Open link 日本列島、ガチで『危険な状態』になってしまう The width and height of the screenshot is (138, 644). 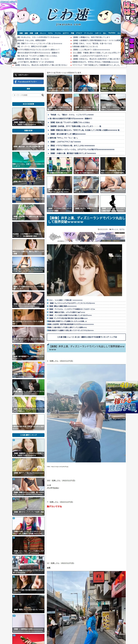click(x=75, y=126)
